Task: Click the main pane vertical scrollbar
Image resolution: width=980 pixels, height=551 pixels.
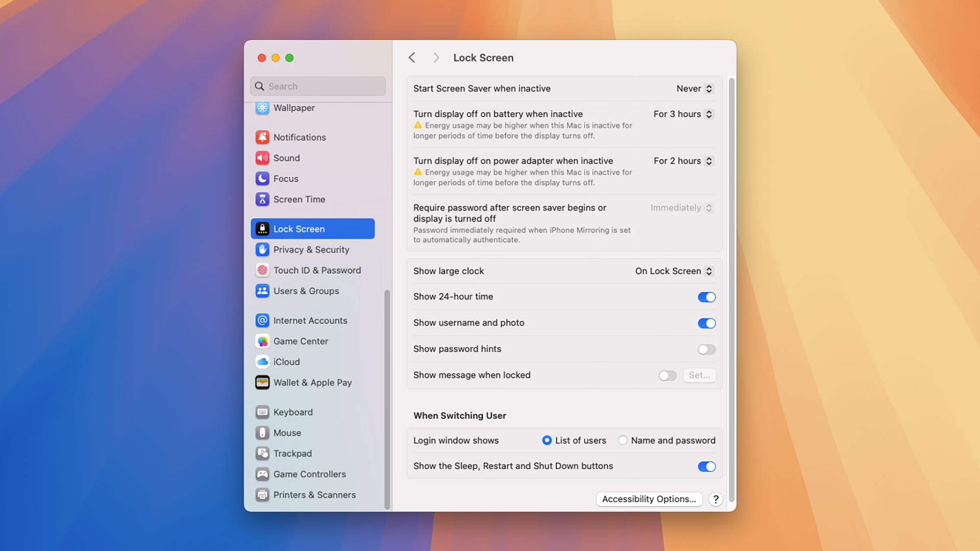Action: (731, 289)
